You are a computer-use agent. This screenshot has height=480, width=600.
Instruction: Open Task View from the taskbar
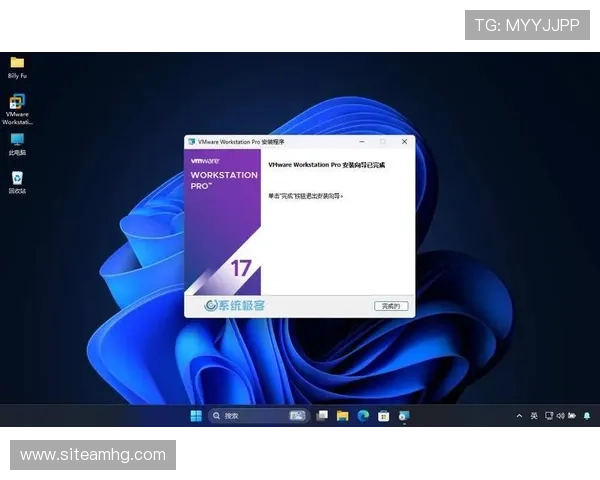322,415
